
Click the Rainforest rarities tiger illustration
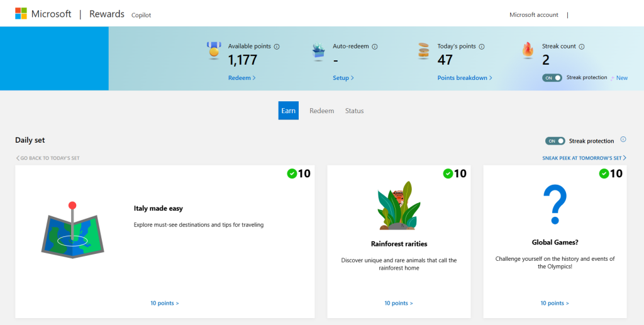pyautogui.click(x=399, y=205)
